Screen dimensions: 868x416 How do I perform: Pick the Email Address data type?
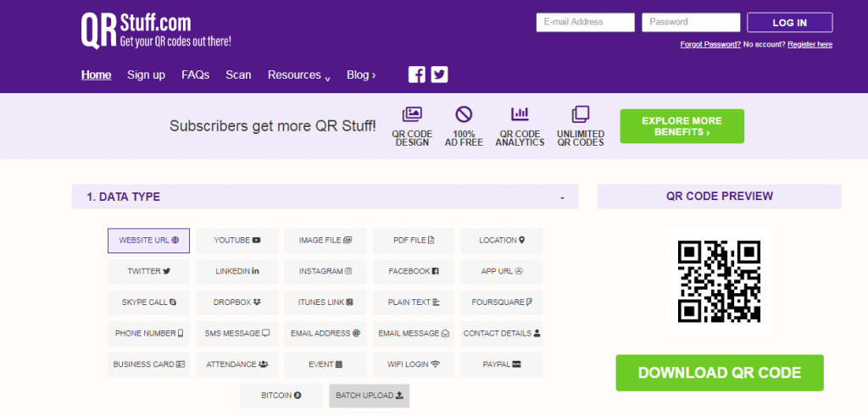pos(325,334)
